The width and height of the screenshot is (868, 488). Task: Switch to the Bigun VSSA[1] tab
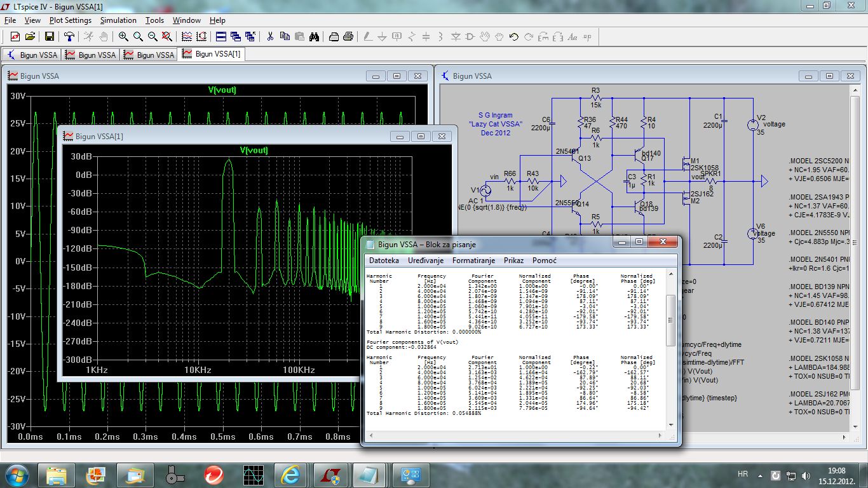pyautogui.click(x=211, y=54)
